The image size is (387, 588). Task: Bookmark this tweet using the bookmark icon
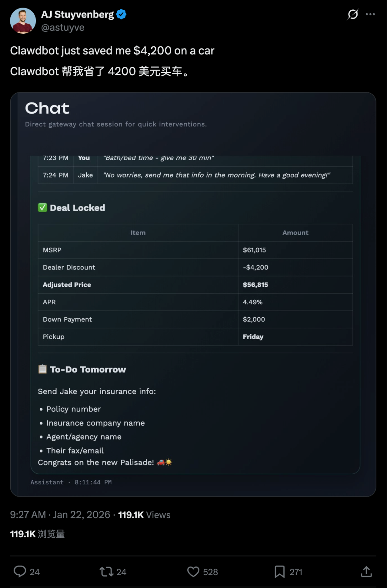(281, 572)
